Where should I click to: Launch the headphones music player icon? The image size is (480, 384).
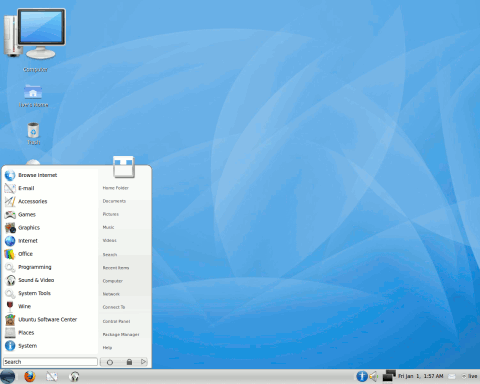pyautogui.click(x=74, y=377)
